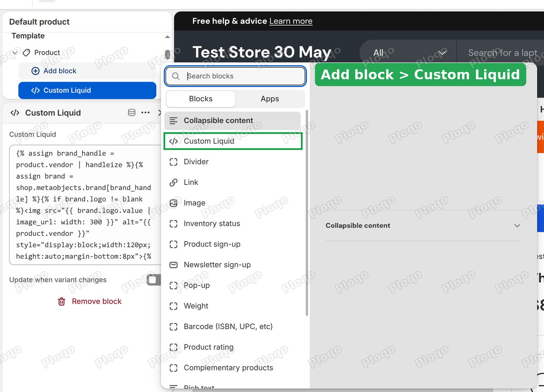Add the Image block
Screen dimensions: 544x392
(233, 203)
